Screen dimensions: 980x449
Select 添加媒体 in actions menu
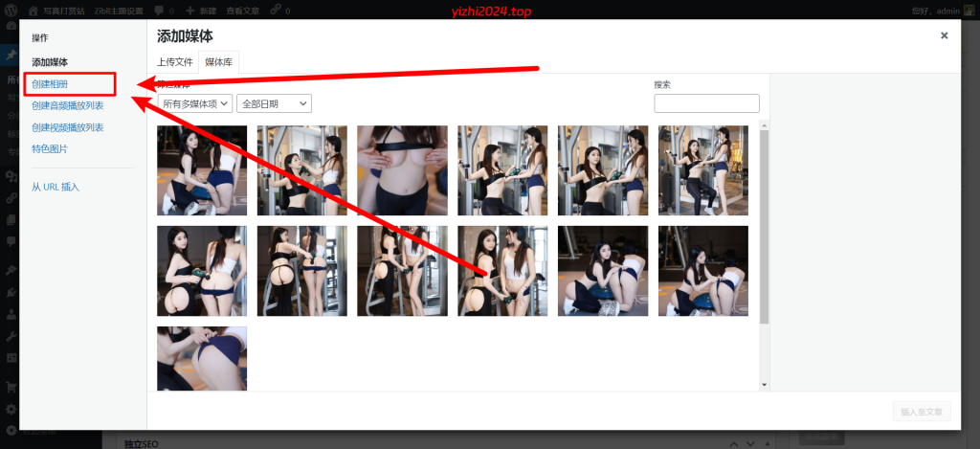coord(50,62)
